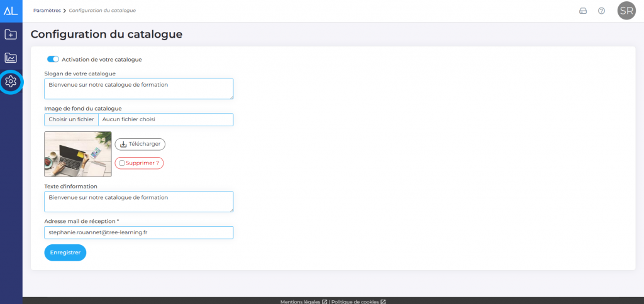644x304 pixels.
Task: Click the 'Texte d'information' text area
Action: click(x=138, y=201)
